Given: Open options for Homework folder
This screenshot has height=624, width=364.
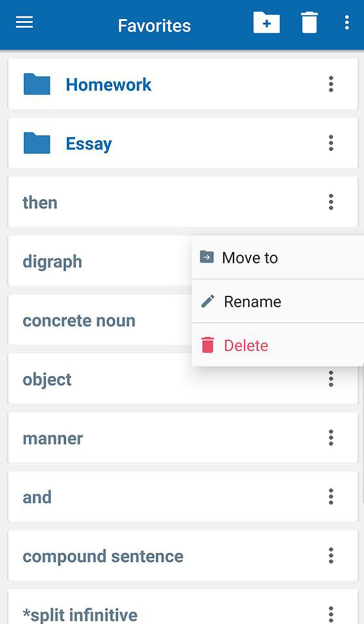Looking at the screenshot, I should click(331, 84).
